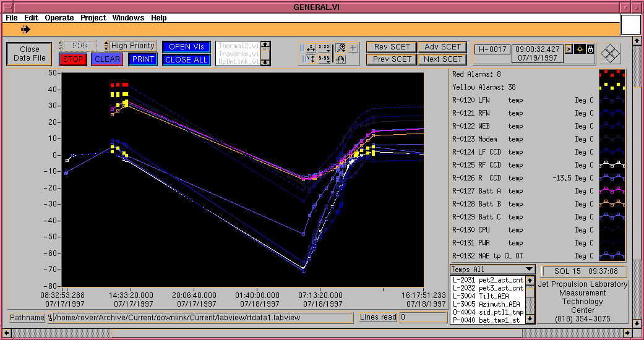Image resolution: width=644 pixels, height=340 pixels.
Task: Click the yellow cursor crosshair icon
Action: 580,49
